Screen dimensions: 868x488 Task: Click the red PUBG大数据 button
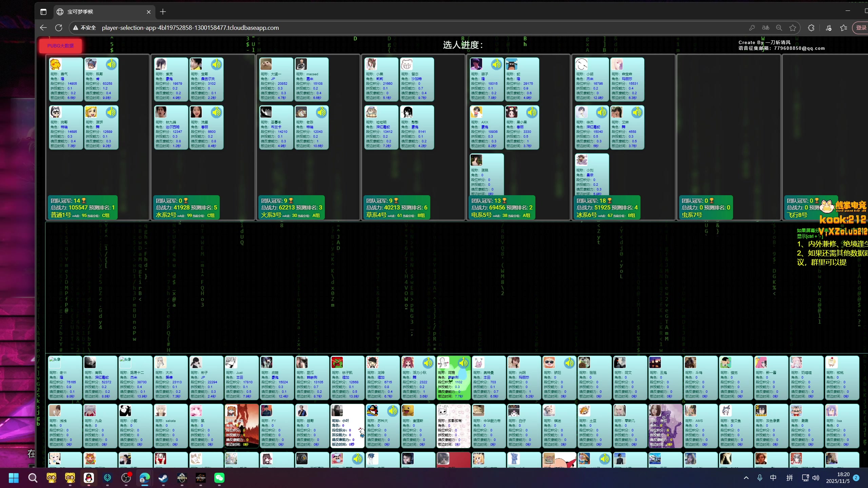(x=60, y=46)
